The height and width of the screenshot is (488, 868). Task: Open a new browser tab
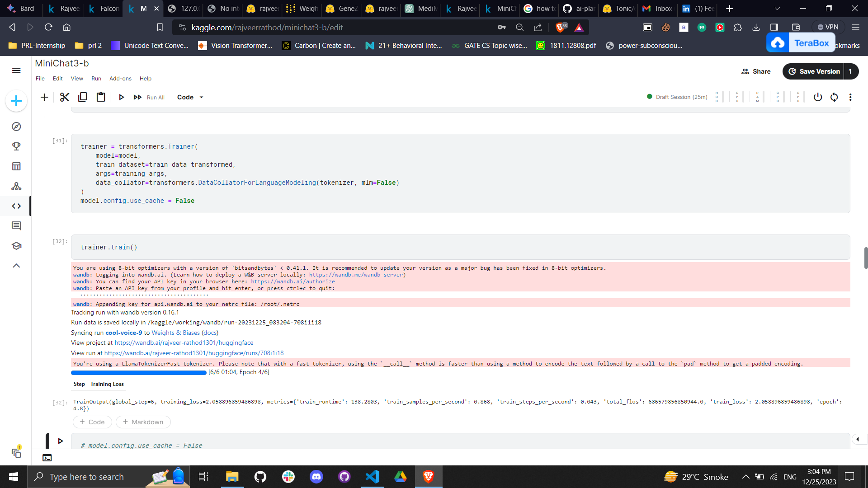(729, 9)
